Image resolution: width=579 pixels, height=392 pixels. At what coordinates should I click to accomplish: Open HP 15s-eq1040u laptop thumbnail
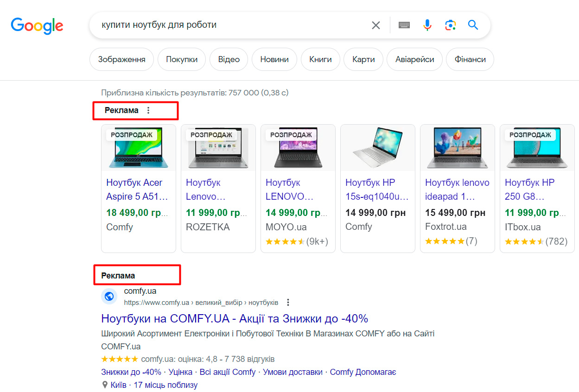point(378,148)
